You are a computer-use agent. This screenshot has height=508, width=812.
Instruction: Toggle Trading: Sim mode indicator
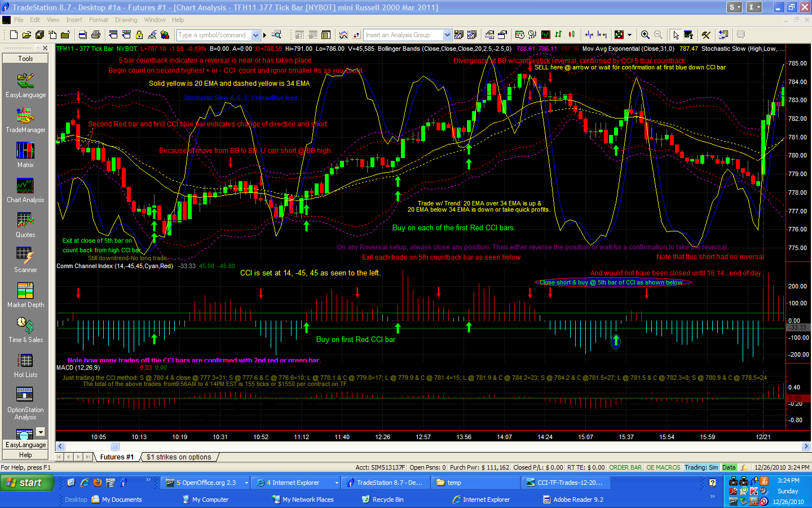(701, 467)
